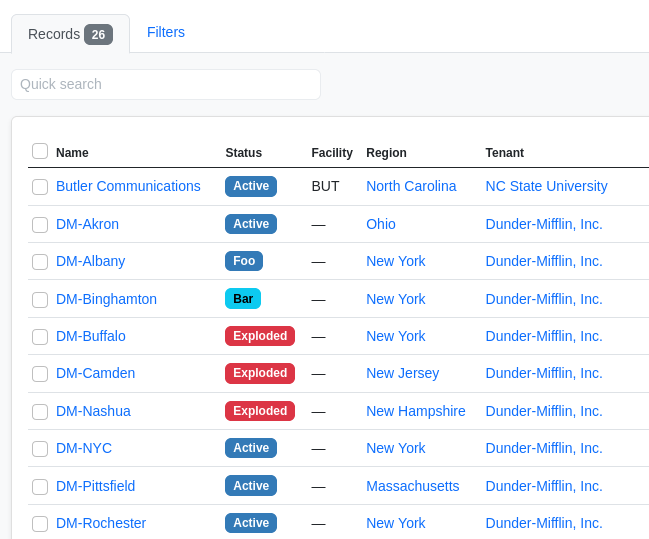This screenshot has height=539, width=649.
Task: Click the BUT facility cell
Action: click(325, 186)
